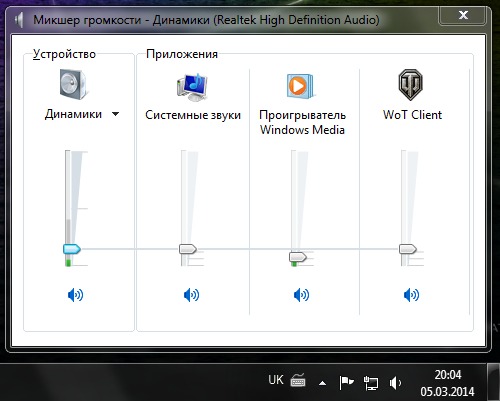This screenshot has height=401, width=500.
Task: Select the Системные звуки slider handle
Action: click(x=188, y=249)
